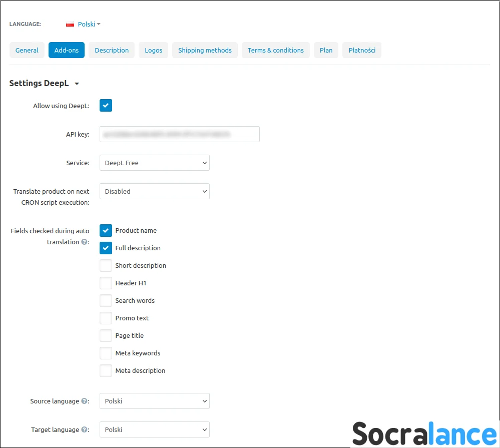Click the Settings DeepL heading text
The height and width of the screenshot is (448, 500).
point(39,83)
